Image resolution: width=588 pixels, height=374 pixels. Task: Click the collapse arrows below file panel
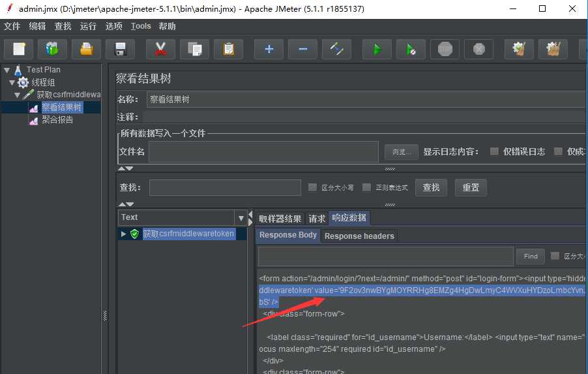tap(126, 168)
